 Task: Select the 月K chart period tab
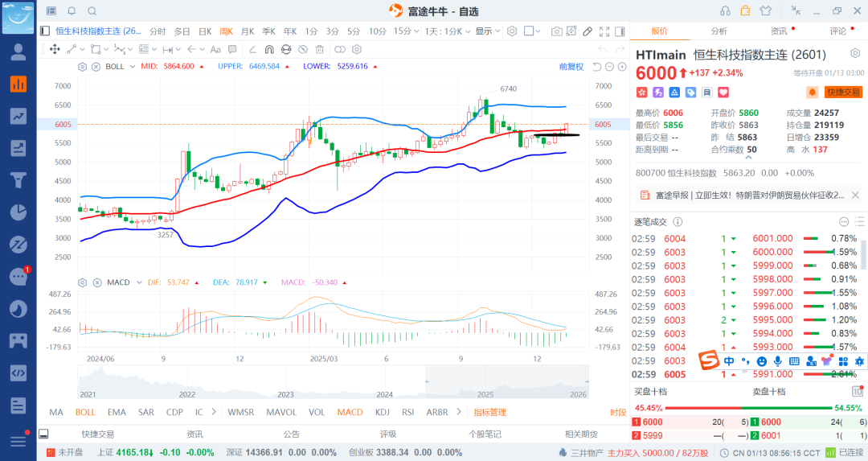247,31
